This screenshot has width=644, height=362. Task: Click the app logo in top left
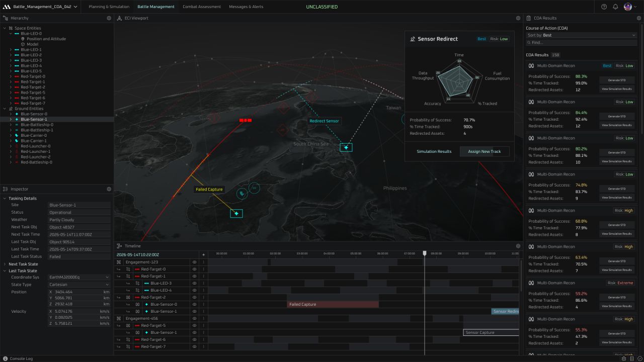[7, 7]
